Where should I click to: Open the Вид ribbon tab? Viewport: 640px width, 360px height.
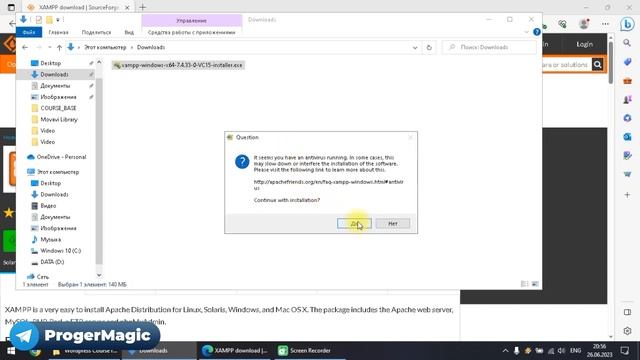tap(129, 32)
